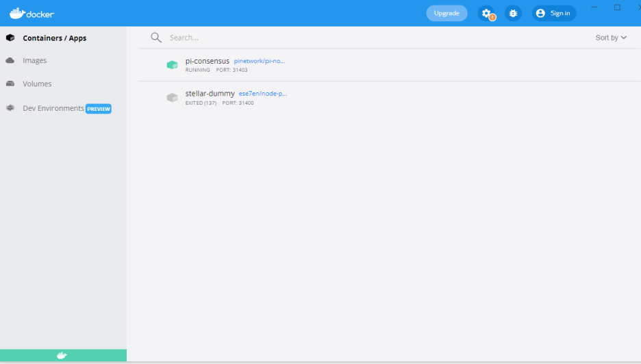641x364 pixels.
Task: Open the pinetwork/pi-no... image link
Action: [x=259, y=61]
